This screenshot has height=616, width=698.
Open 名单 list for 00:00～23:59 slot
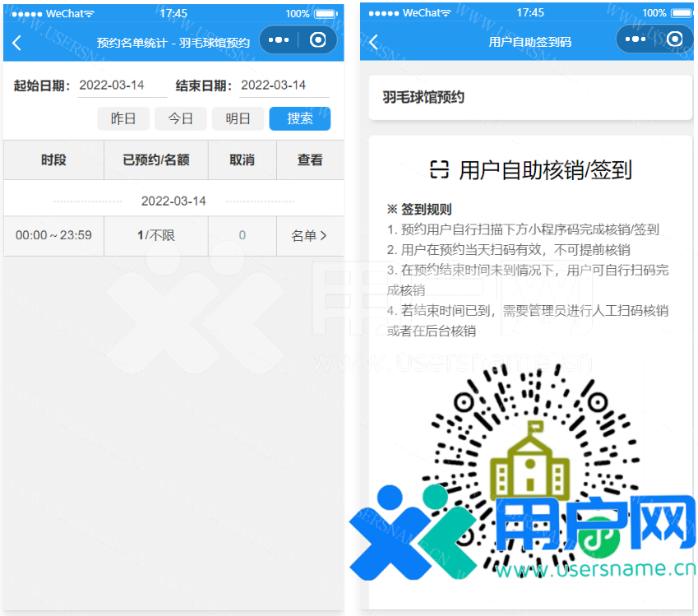point(309,236)
